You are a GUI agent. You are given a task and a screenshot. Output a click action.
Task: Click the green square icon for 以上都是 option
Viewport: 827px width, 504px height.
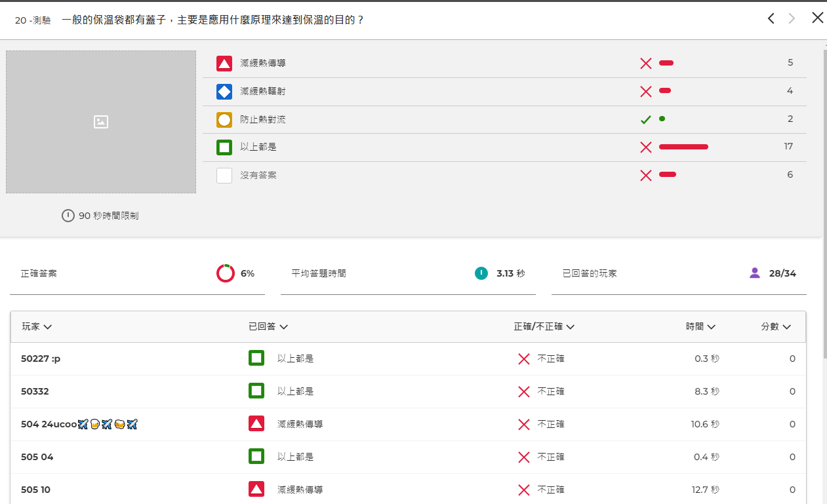(x=224, y=147)
